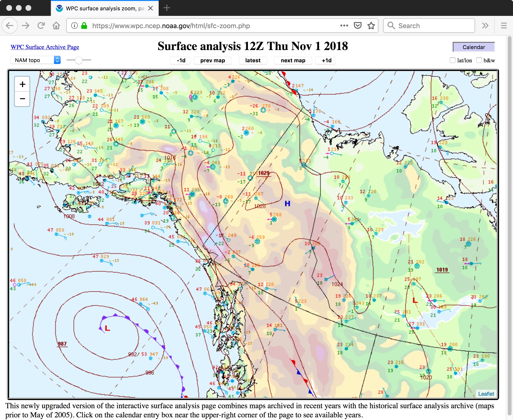The height and width of the screenshot is (420, 513).
Task: Zoom out of the map
Action: point(22,99)
